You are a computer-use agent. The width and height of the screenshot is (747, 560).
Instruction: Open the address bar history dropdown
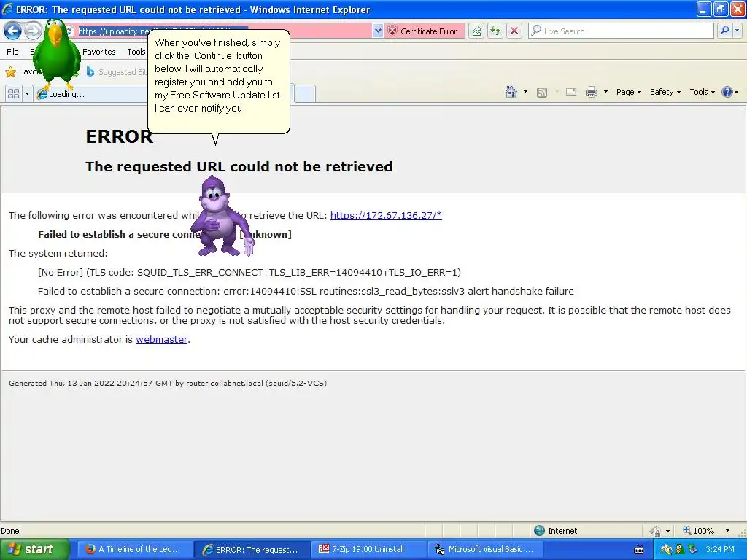click(378, 31)
